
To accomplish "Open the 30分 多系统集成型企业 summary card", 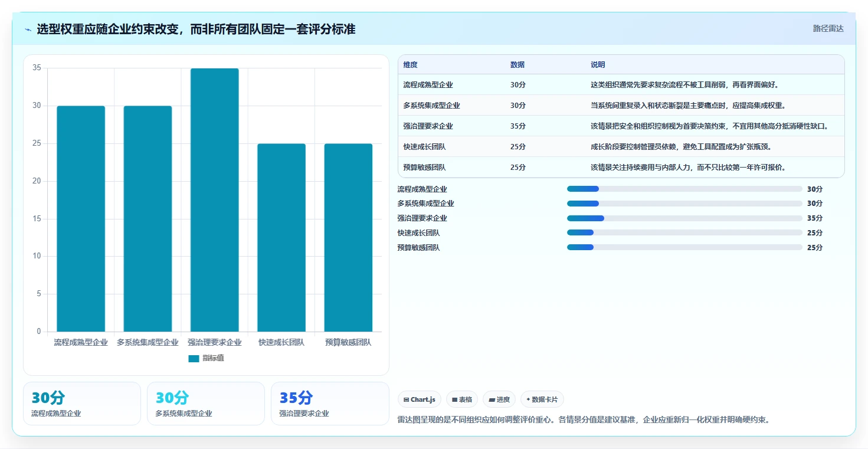I will 206,404.
